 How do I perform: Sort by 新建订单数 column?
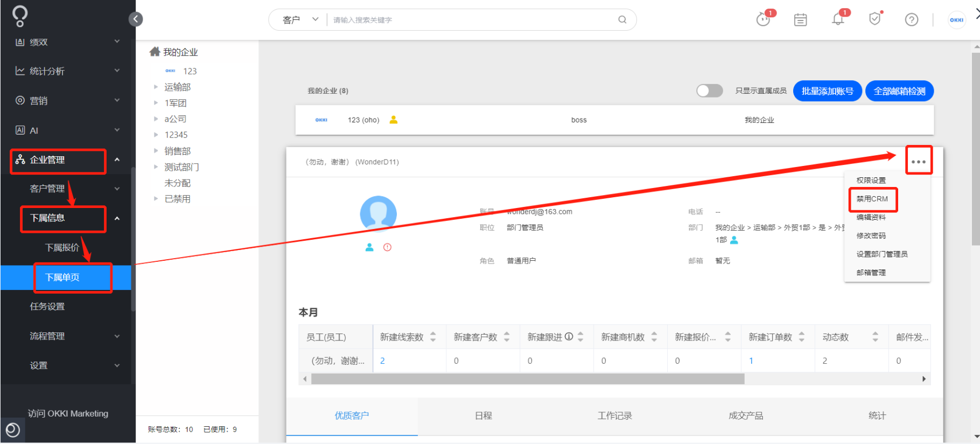pyautogui.click(x=802, y=337)
